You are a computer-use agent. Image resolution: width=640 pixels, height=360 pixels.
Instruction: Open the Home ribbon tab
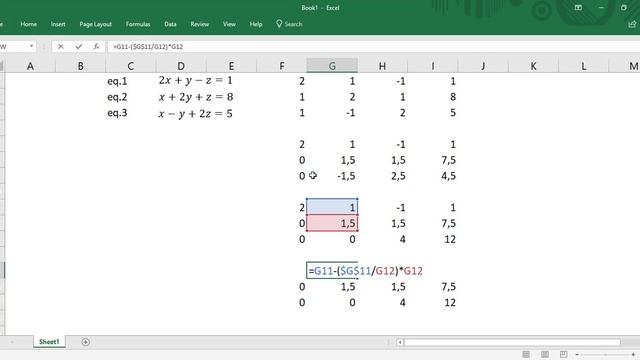point(29,24)
